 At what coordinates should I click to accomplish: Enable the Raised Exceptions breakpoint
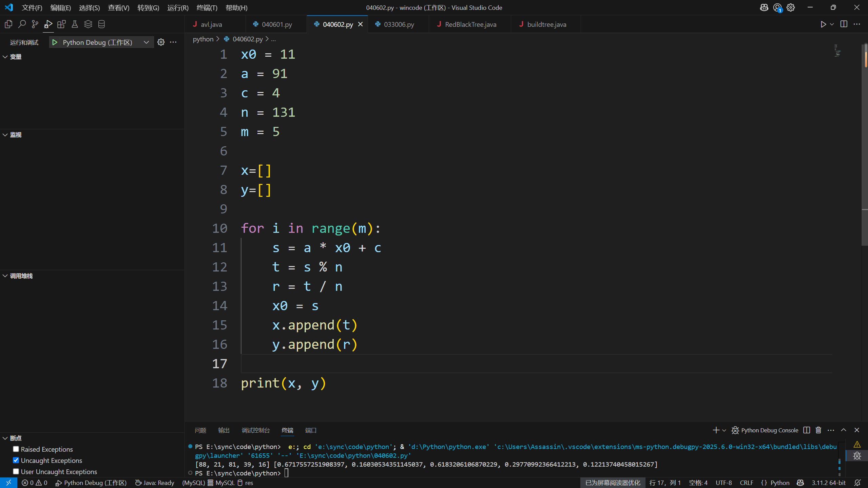tap(16, 449)
